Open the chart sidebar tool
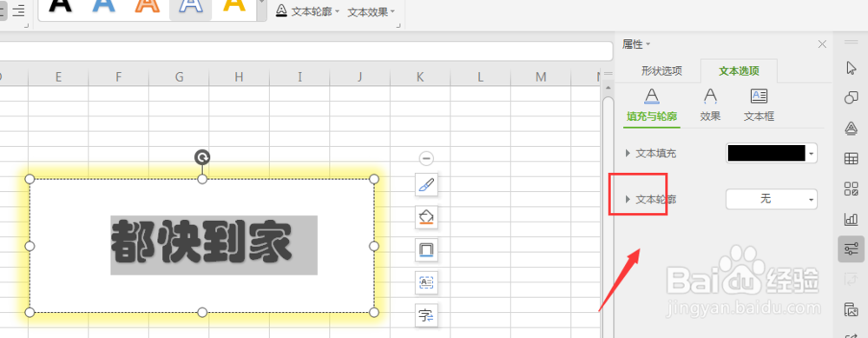Screen dimensions: 868x338 point(852,220)
